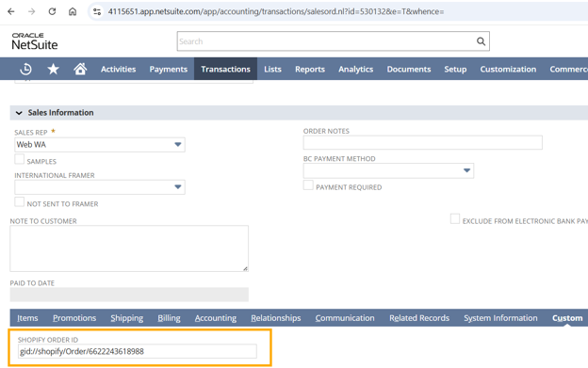The image size is (588, 368).
Task: Switch to the Promotions subtab
Action: (74, 318)
